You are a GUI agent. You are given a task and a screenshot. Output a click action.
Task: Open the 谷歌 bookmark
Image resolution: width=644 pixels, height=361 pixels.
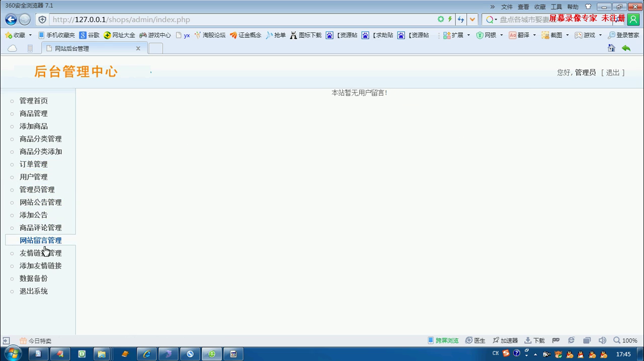[x=90, y=35]
